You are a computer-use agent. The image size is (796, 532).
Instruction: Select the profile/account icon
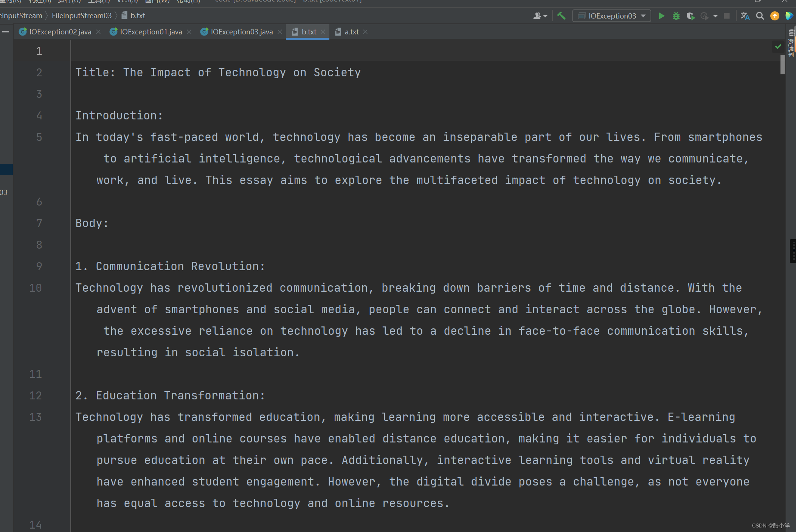pyautogui.click(x=538, y=15)
